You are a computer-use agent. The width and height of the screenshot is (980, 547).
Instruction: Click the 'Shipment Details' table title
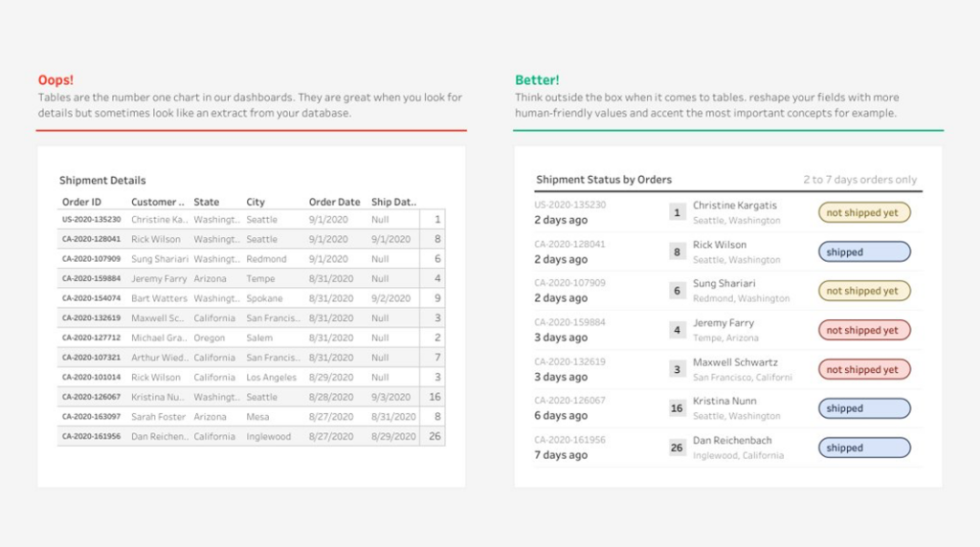[x=102, y=180]
